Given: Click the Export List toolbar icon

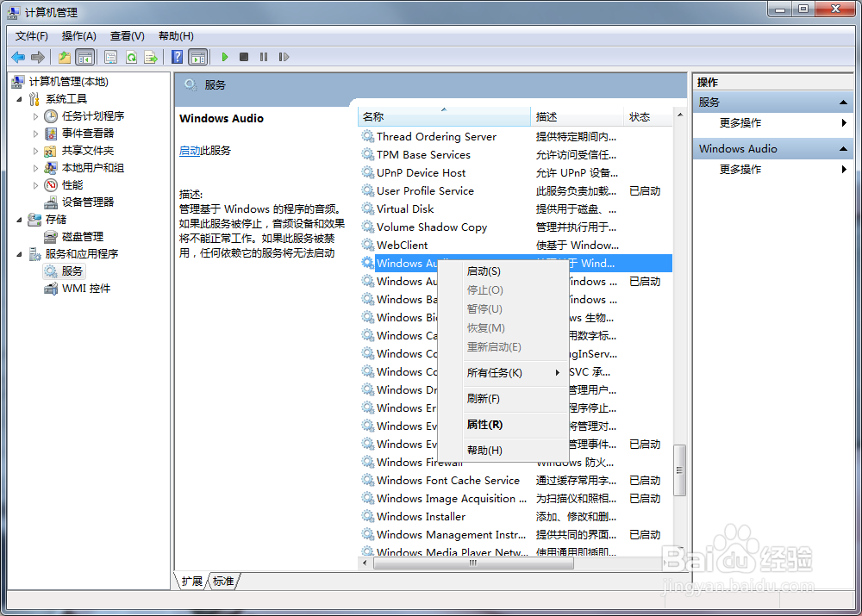Looking at the screenshot, I should [x=151, y=57].
